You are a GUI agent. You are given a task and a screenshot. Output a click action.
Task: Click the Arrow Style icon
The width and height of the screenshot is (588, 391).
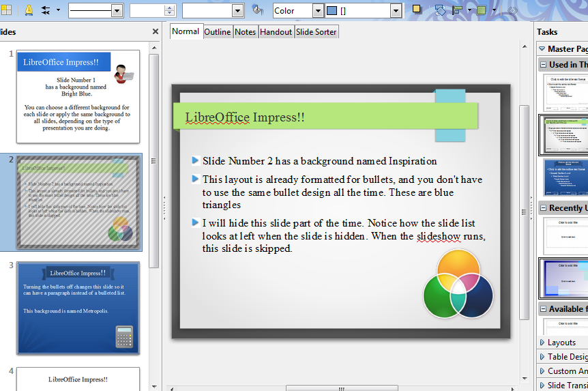(46, 10)
